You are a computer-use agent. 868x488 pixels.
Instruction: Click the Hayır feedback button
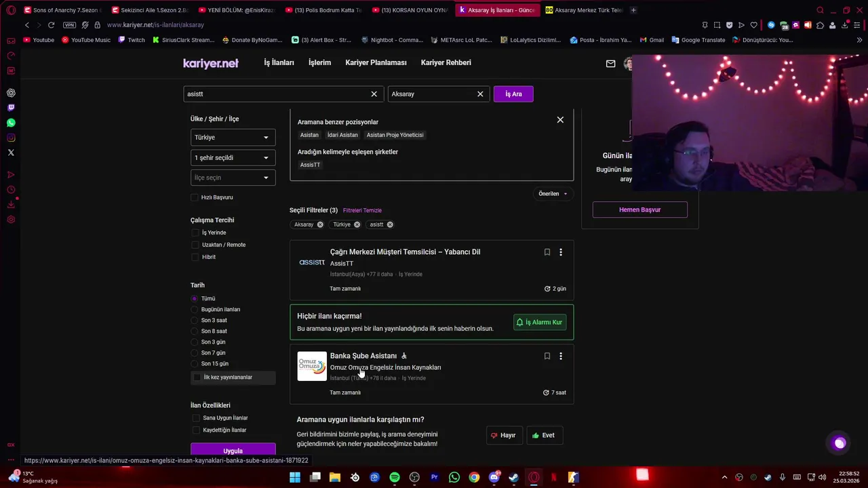(x=504, y=435)
